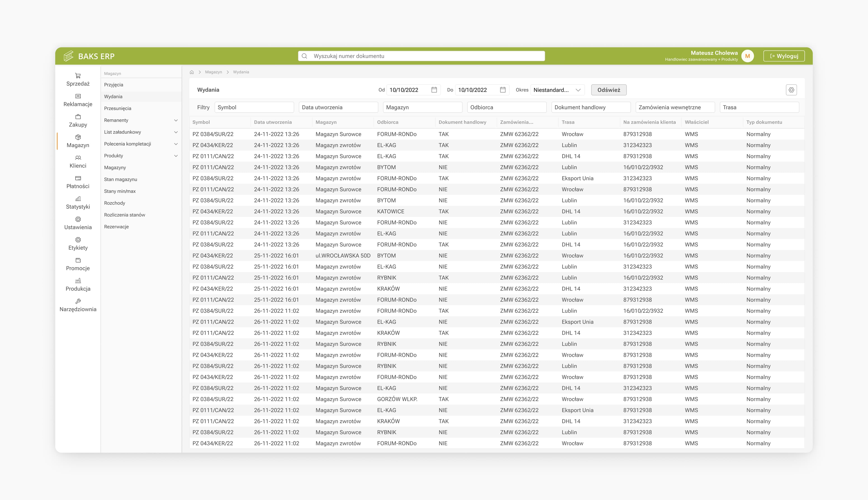868x500 pixels.
Task: Open the Promocje icon in sidebar
Action: coord(78,260)
